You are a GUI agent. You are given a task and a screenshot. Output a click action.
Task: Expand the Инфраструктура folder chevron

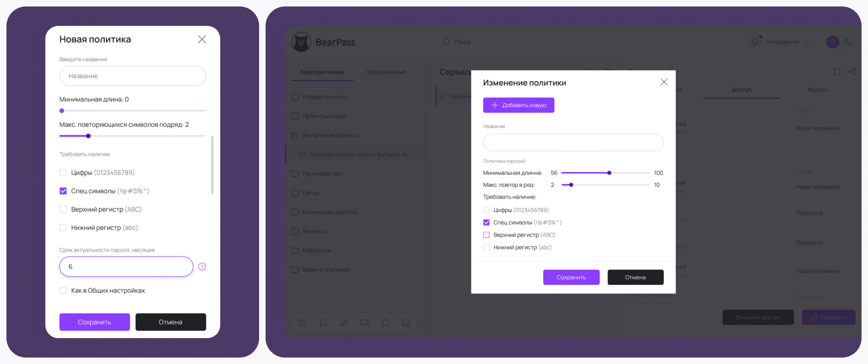[x=413, y=97]
